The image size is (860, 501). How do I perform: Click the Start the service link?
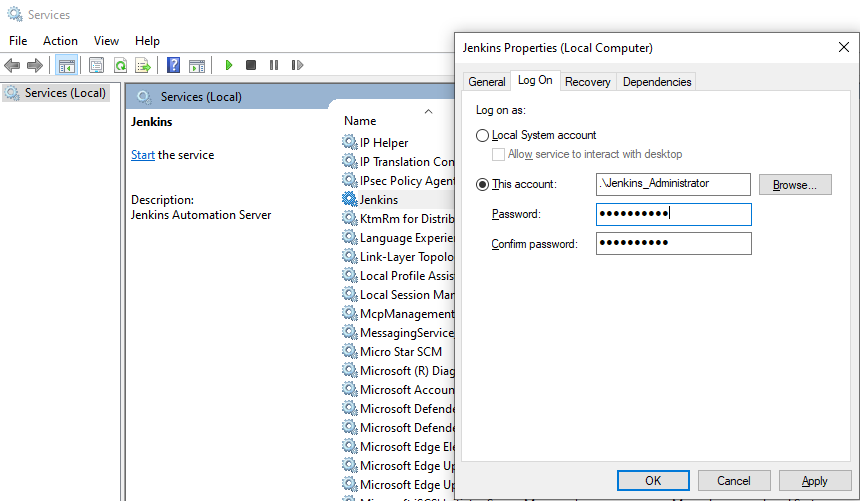(x=143, y=155)
